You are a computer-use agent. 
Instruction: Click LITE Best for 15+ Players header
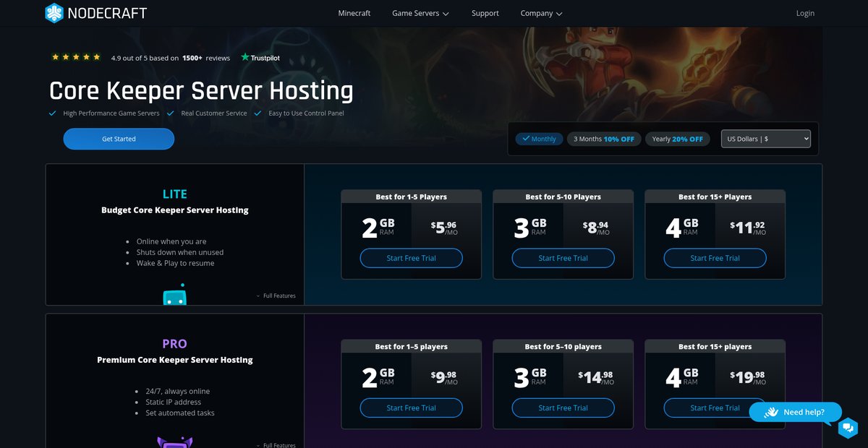(715, 197)
